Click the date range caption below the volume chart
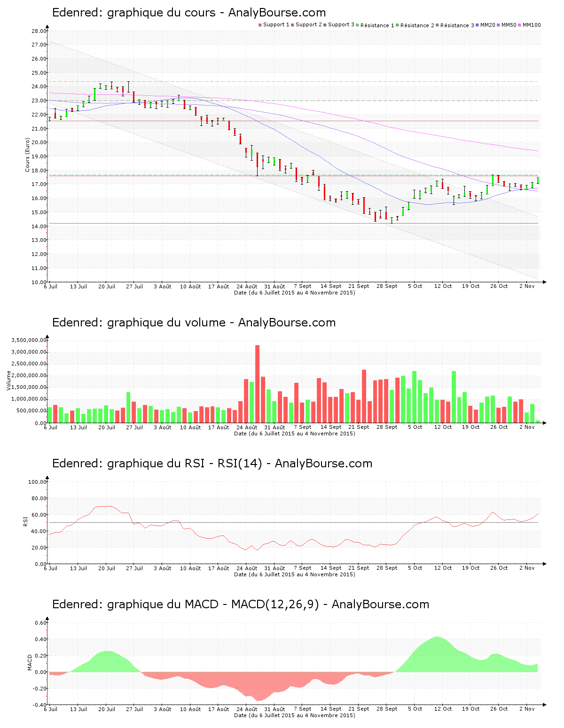 click(x=295, y=434)
